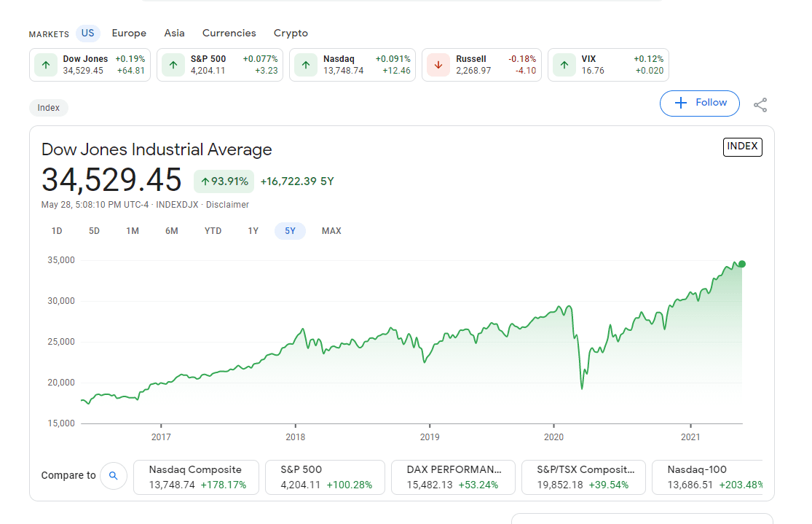Open the Crypto markets tab
812x524 pixels.
(291, 34)
